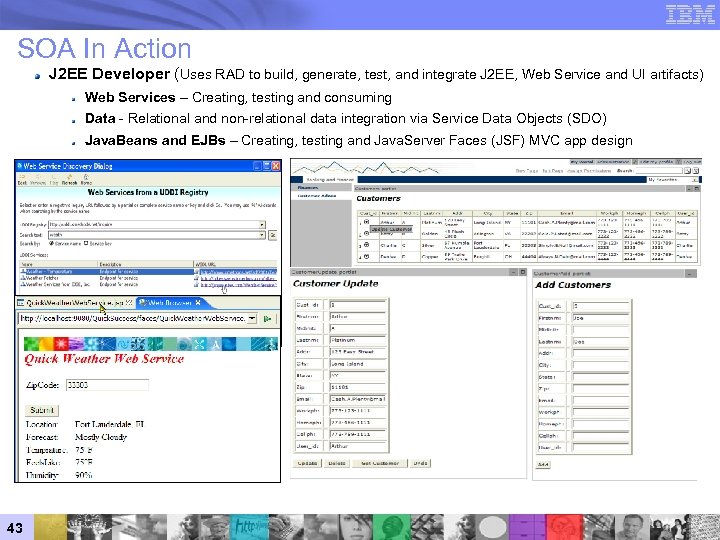Minimize the CustomerAdd portlet
The height and width of the screenshot is (540, 720).
pyautogui.click(x=691, y=274)
